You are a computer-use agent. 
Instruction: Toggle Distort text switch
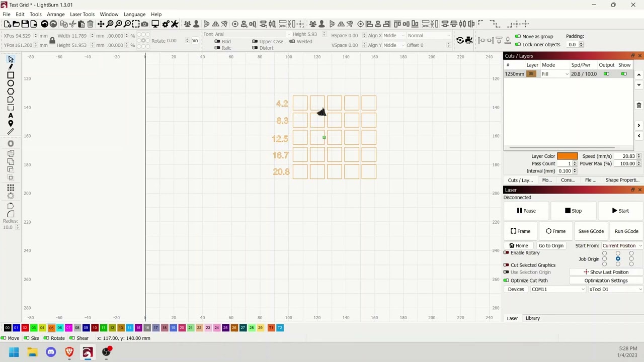[x=255, y=48]
